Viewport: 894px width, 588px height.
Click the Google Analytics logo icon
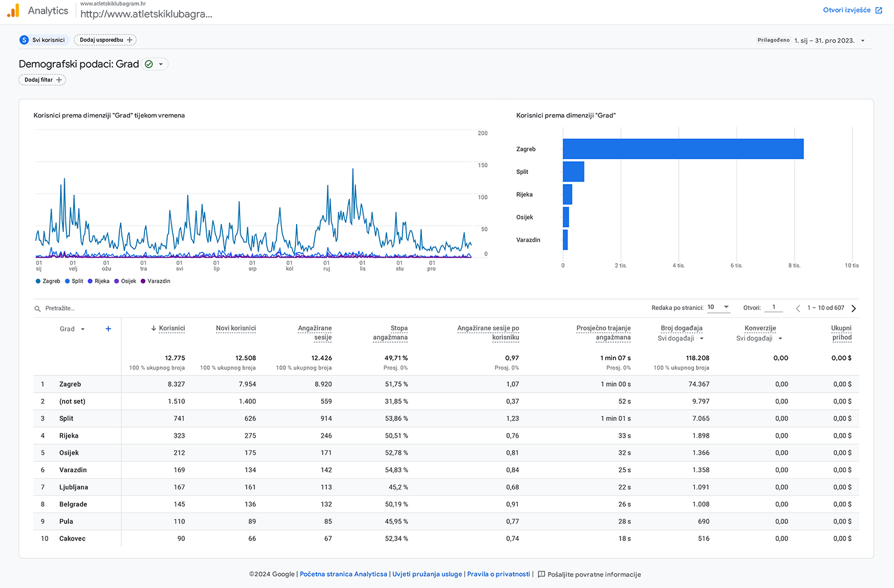coord(13,11)
